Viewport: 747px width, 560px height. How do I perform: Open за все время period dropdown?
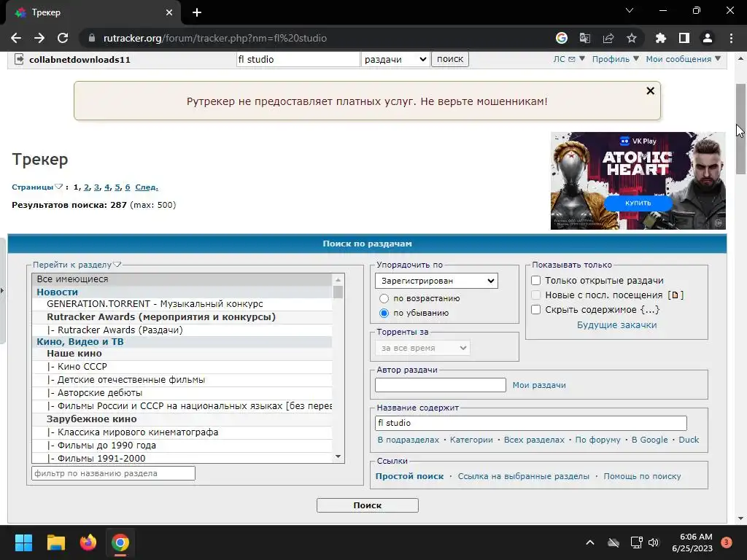[x=422, y=348]
